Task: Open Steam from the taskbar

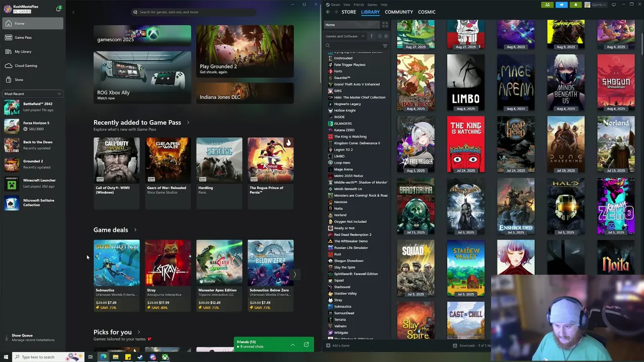Action: [140, 357]
